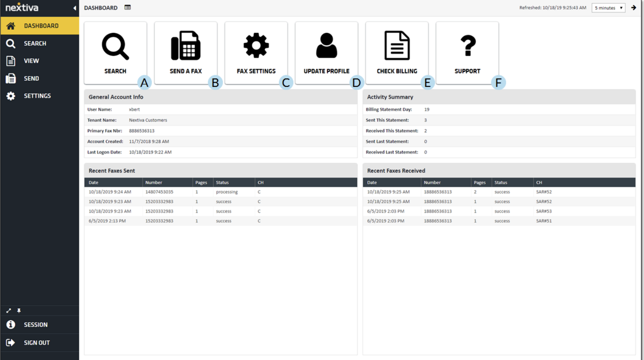Click the expand arrows icon in sidebar
Viewport: 644px width, 360px height.
(9, 311)
